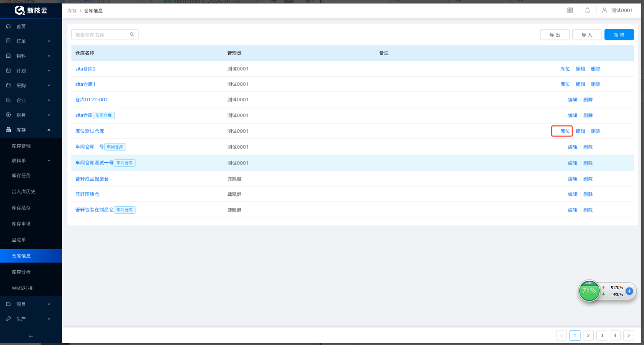Click the 仓库名称 column header

85,53
